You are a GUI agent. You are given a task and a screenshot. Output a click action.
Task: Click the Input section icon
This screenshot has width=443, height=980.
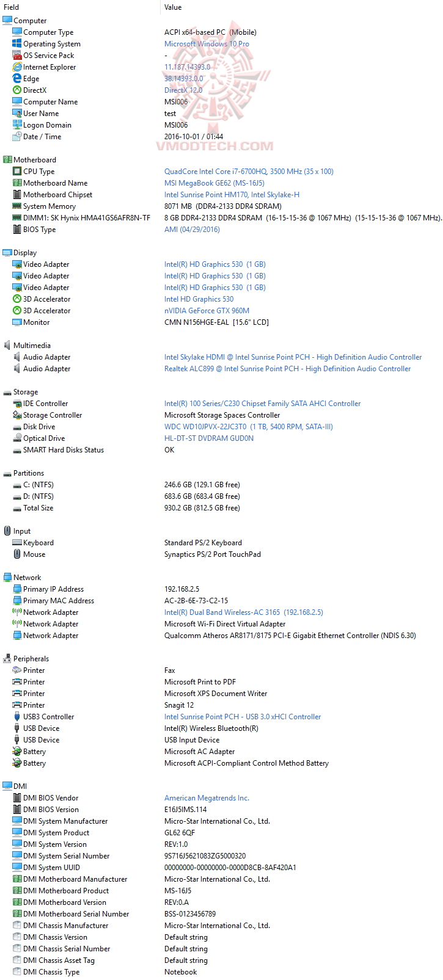coord(7,531)
